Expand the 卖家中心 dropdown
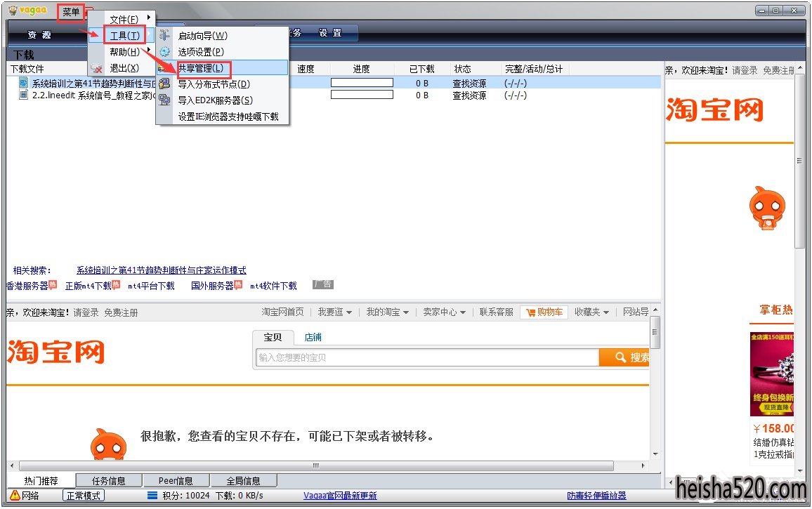This screenshot has width=812, height=509. (445, 312)
